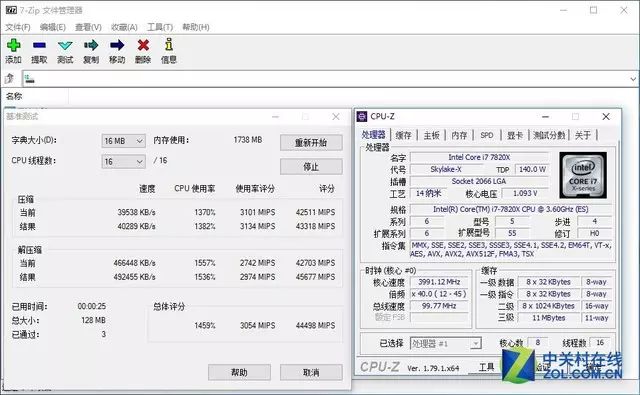The image size is (640, 395).
Task: Open the 文件(F) menu
Action: tap(18, 27)
